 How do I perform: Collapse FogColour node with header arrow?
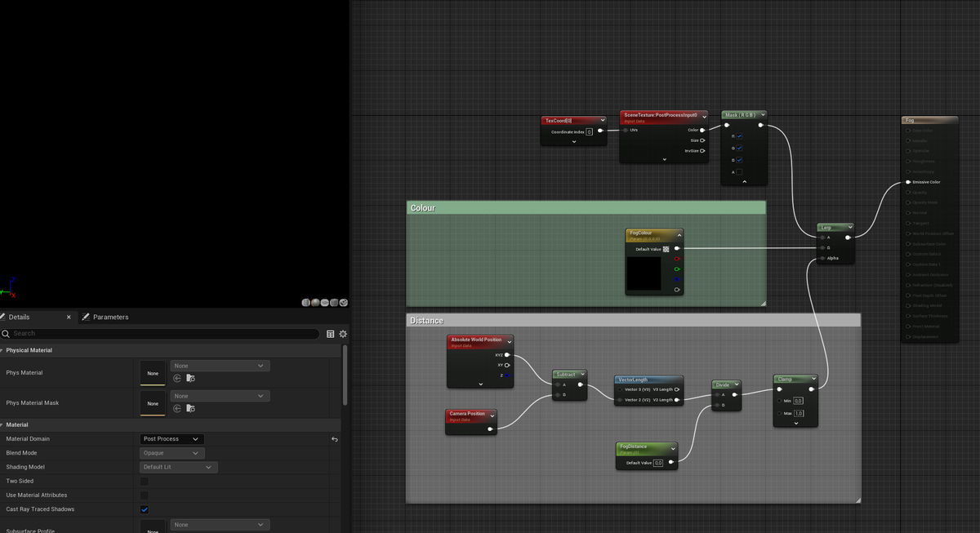(679, 235)
